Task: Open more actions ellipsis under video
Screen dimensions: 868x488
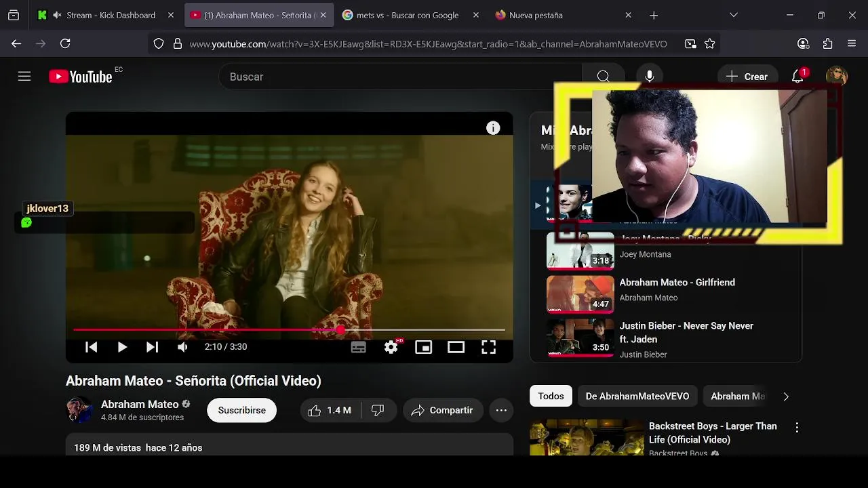Action: (501, 410)
